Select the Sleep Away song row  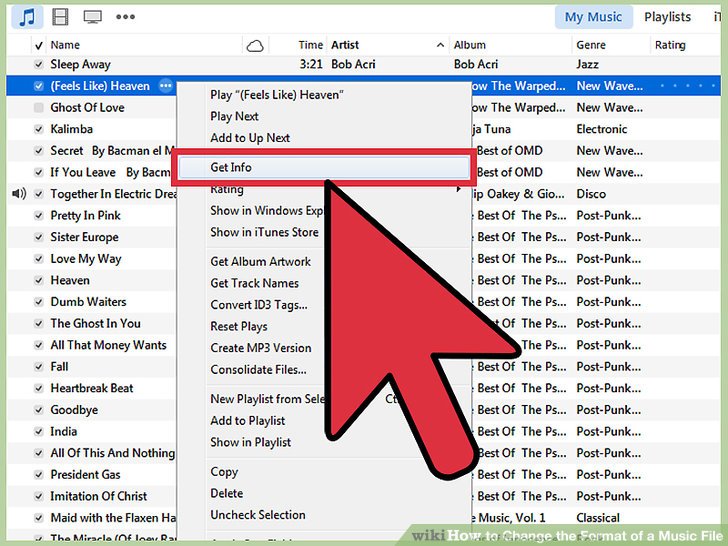(x=364, y=65)
